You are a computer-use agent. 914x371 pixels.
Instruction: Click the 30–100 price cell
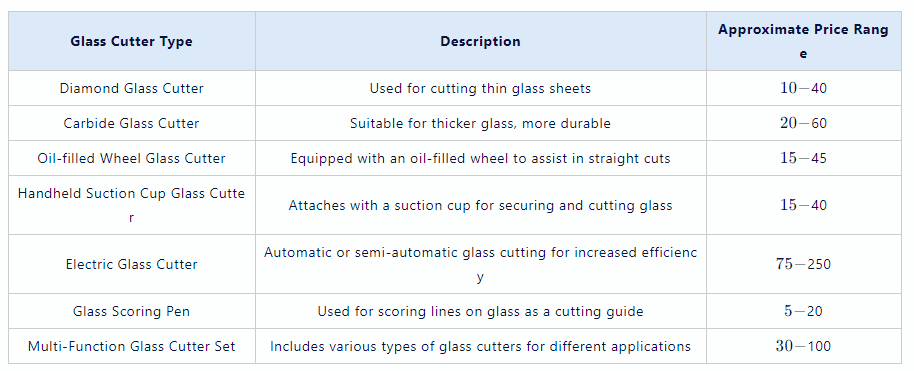(x=803, y=346)
